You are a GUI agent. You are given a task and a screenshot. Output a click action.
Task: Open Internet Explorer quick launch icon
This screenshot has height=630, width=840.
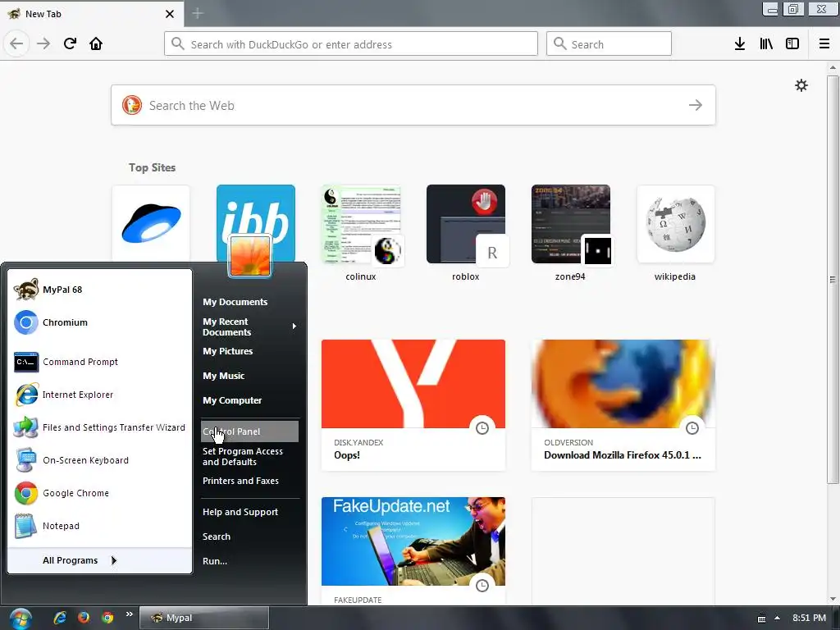59,618
